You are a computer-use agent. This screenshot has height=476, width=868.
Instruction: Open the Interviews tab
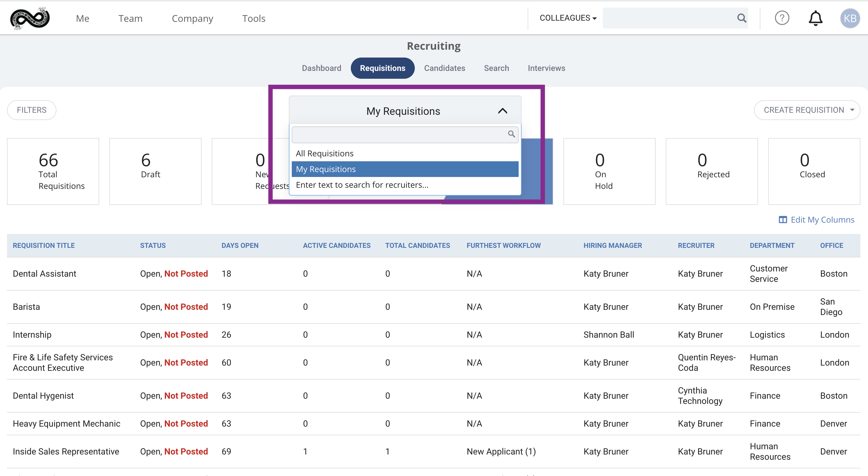pos(546,68)
